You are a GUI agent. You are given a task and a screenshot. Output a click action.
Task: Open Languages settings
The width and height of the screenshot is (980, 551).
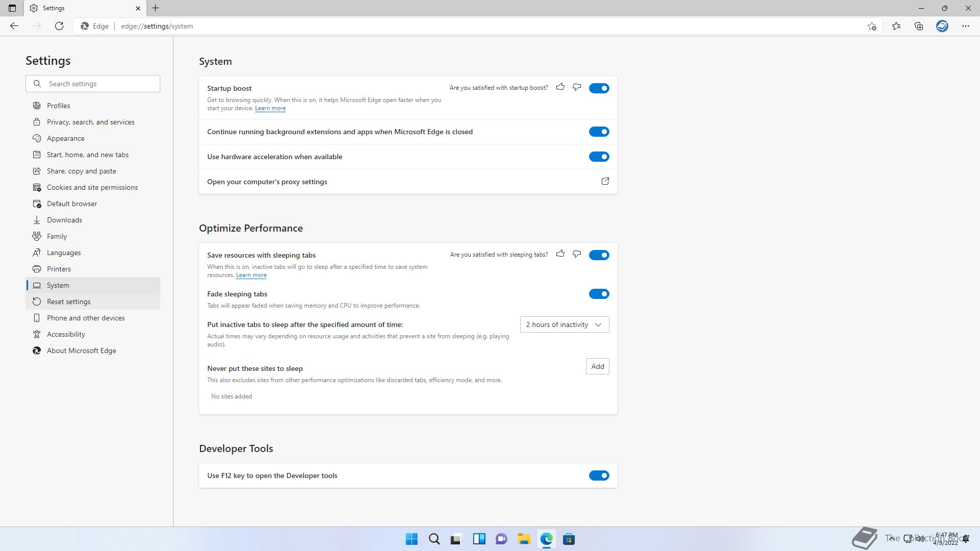[x=93, y=253]
